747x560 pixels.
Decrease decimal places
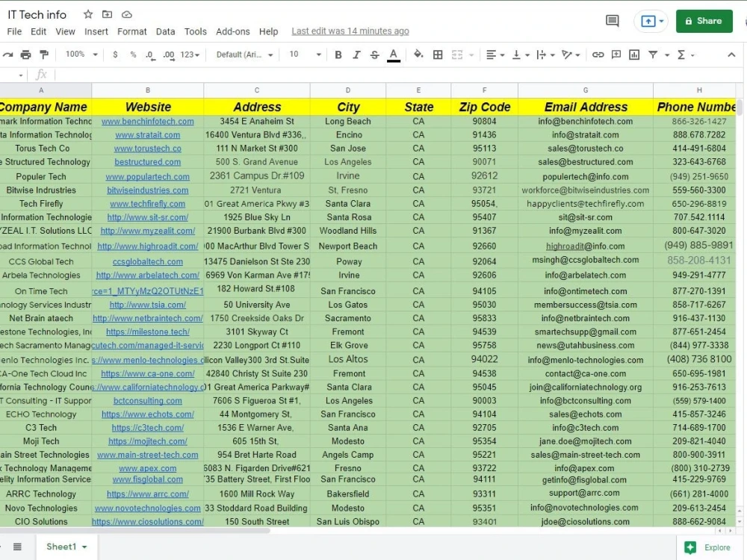click(150, 55)
